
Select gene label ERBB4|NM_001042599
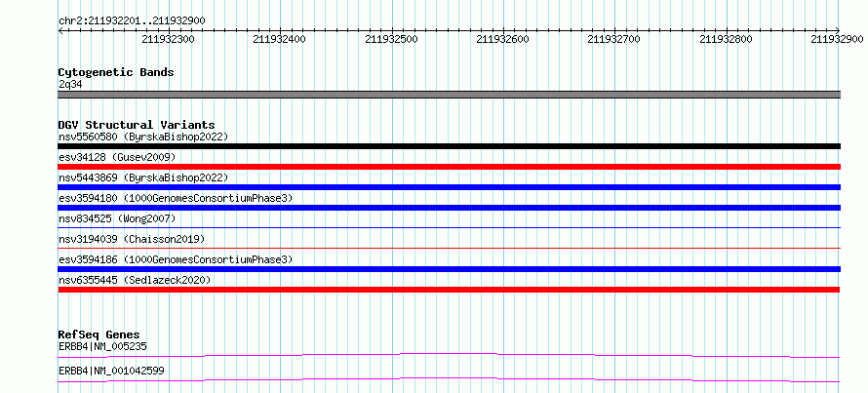point(111,371)
